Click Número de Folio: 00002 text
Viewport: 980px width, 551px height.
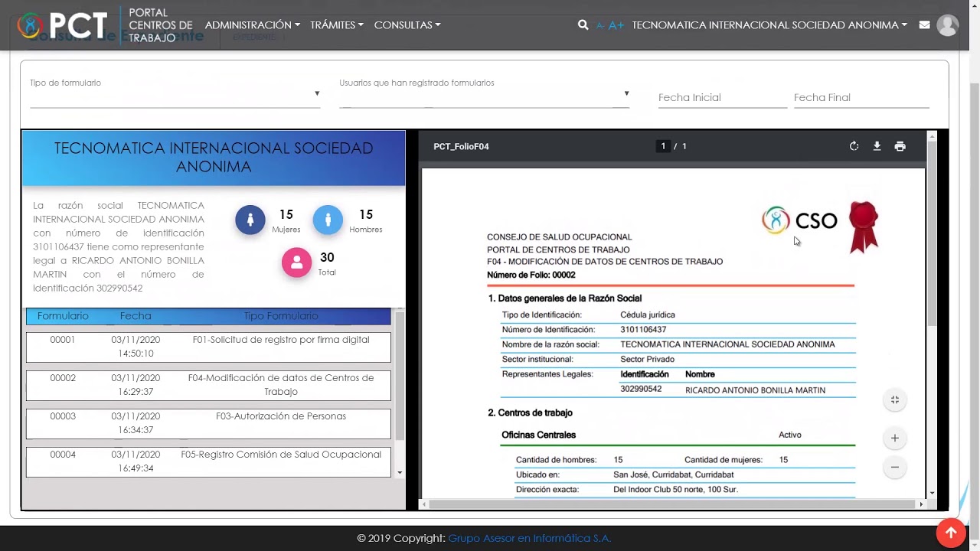pyautogui.click(x=531, y=275)
